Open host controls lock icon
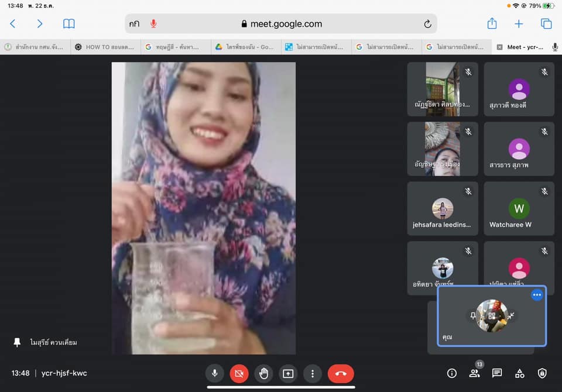 click(542, 373)
